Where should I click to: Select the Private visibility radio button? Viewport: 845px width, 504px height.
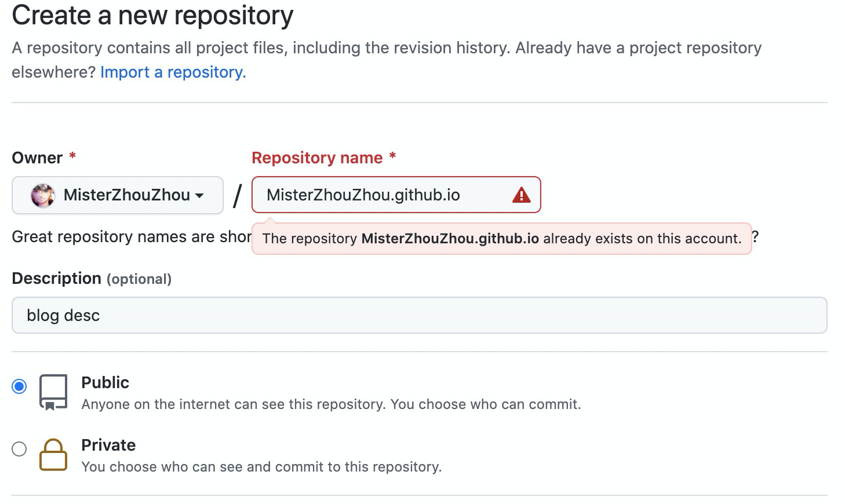point(19,449)
